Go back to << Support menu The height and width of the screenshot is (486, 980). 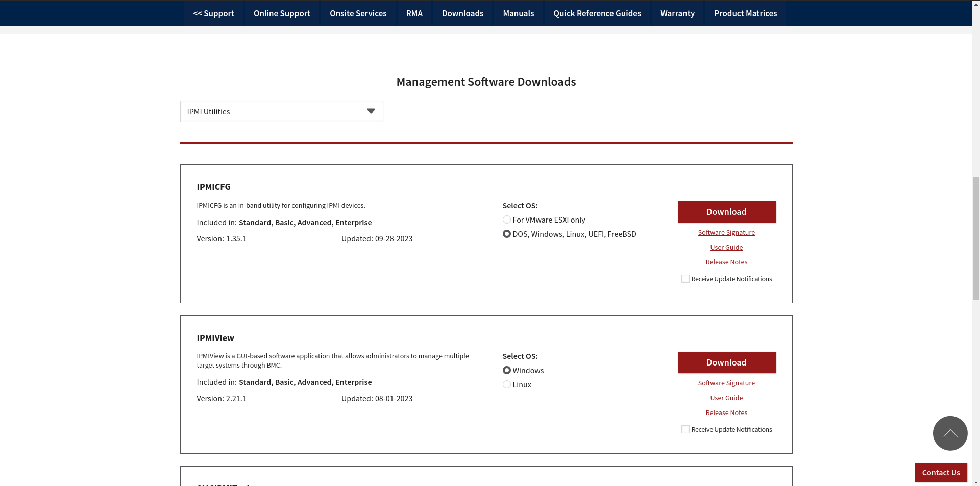tap(213, 13)
